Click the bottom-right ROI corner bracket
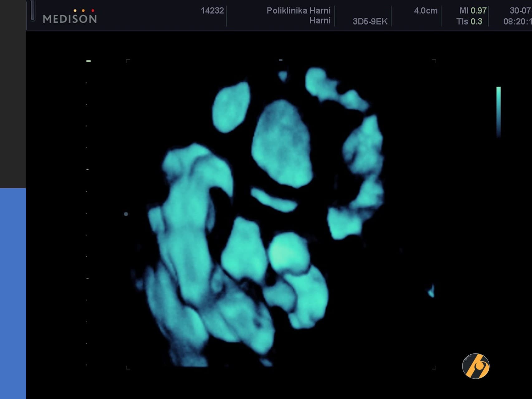This screenshot has width=532, height=399. 434,368
